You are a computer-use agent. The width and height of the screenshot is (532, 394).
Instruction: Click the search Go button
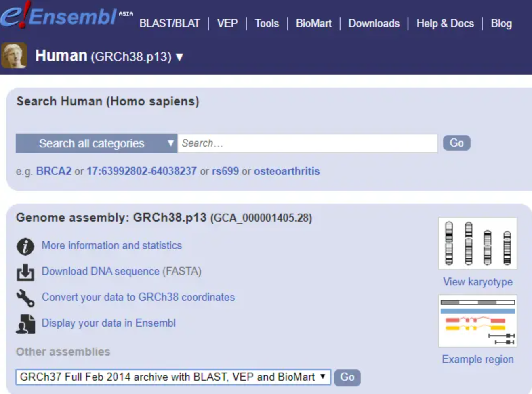(x=456, y=143)
